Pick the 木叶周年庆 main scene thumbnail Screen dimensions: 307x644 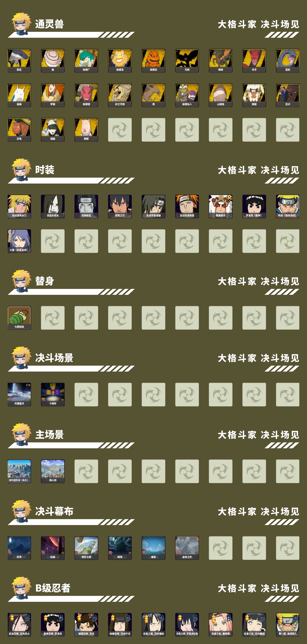click(x=19, y=471)
